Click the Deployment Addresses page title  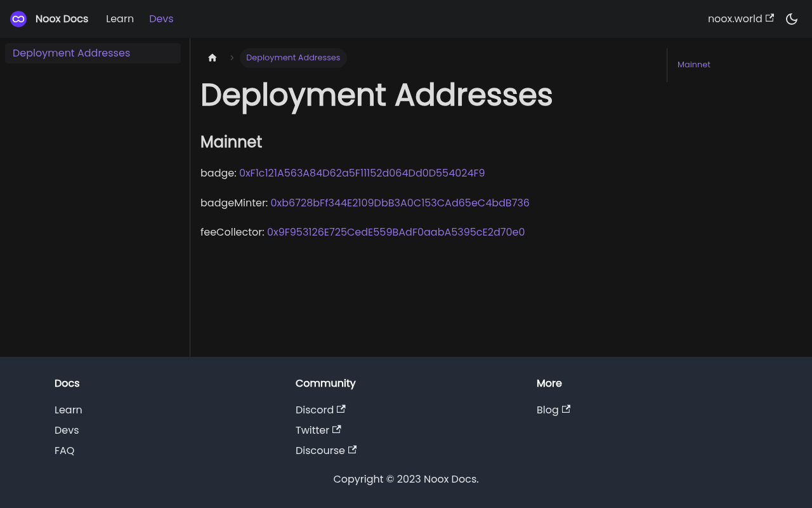click(377, 95)
